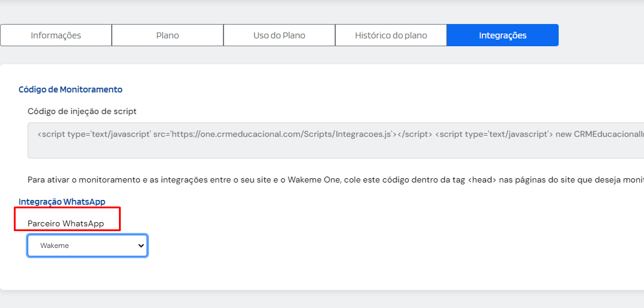Open the Parceiro WhatsApp dropdown showing Wakeme

click(88, 246)
